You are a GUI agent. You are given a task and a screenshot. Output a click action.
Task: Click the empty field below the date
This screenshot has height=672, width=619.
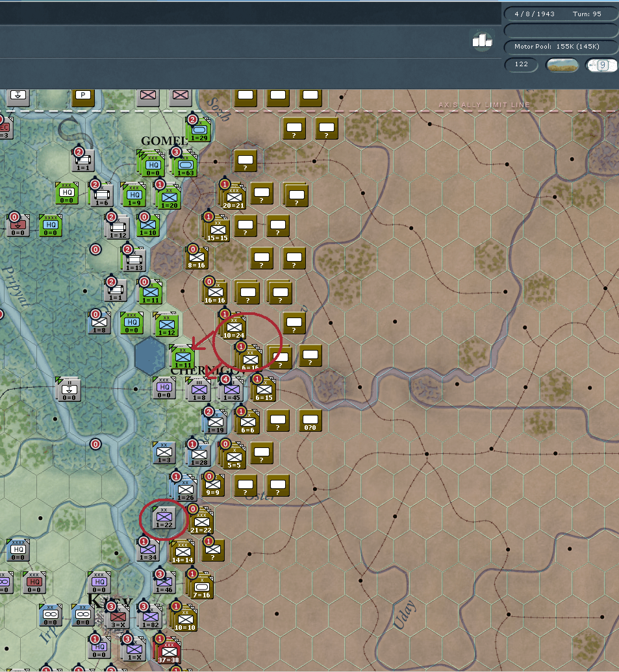(x=560, y=30)
